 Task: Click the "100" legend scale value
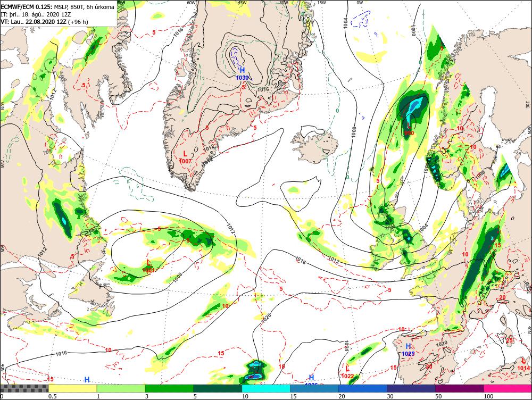pos(488,396)
